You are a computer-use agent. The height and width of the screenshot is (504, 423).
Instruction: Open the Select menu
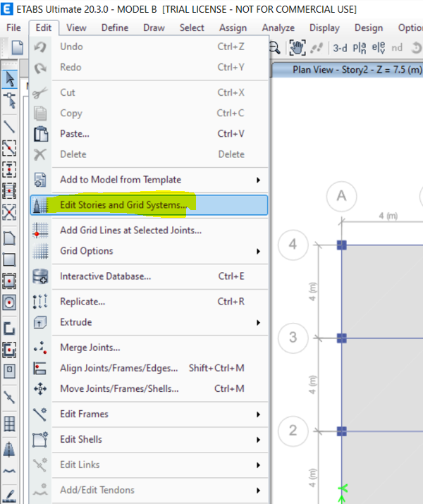(192, 27)
